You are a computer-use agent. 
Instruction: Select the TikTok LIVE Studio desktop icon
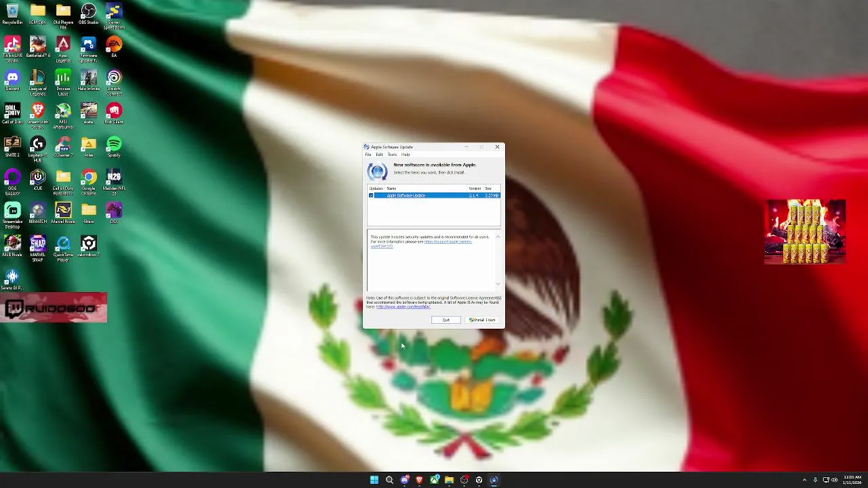(x=12, y=49)
